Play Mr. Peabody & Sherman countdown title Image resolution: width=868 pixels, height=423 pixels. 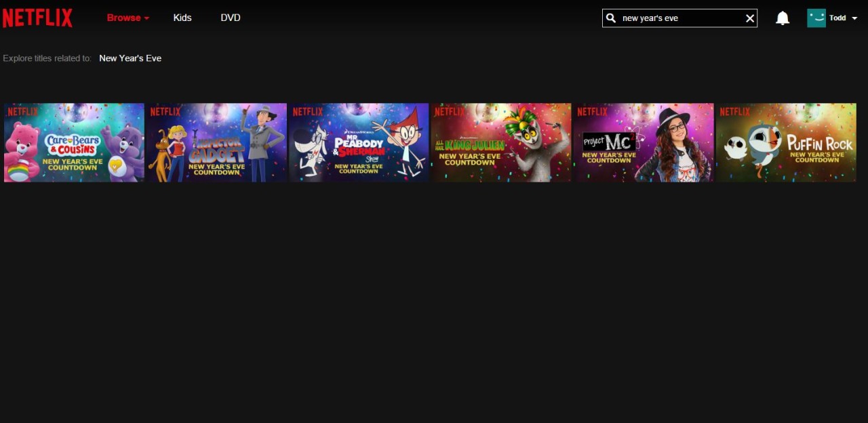click(359, 142)
